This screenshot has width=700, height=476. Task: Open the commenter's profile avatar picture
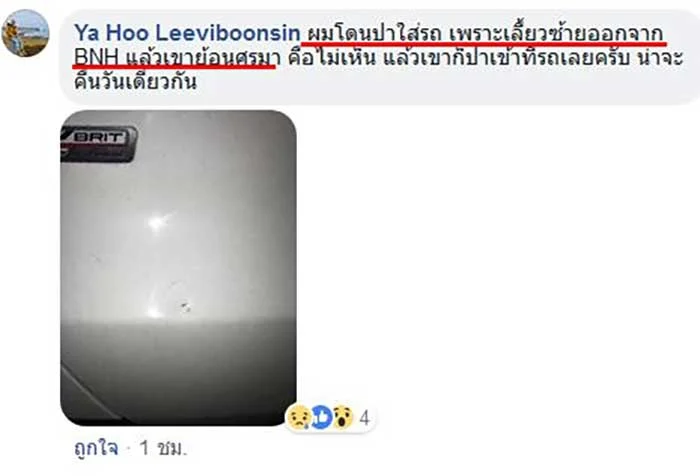coord(25,33)
